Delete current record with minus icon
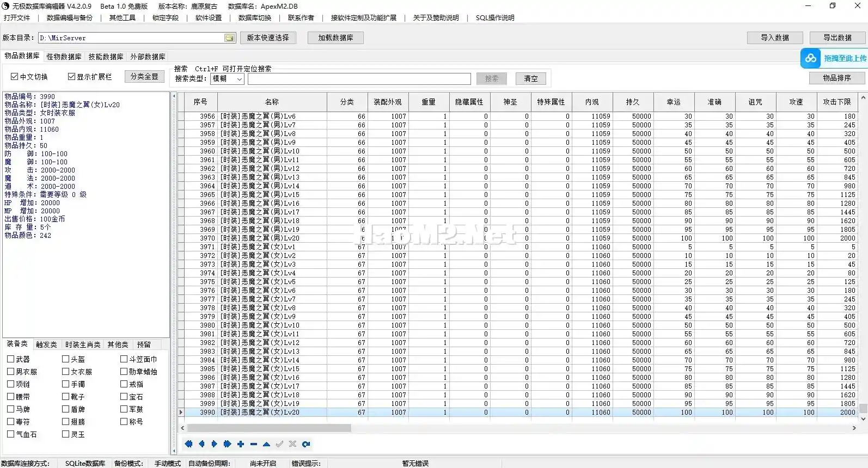868x468 pixels. click(x=254, y=444)
